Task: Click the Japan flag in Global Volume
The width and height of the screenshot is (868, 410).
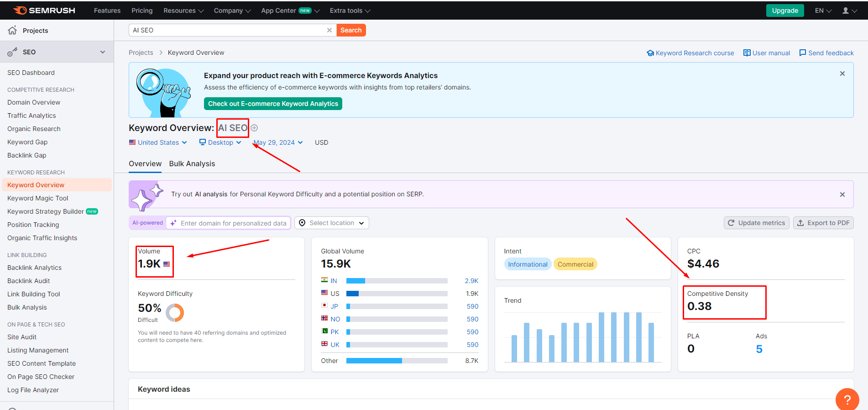Action: point(324,305)
